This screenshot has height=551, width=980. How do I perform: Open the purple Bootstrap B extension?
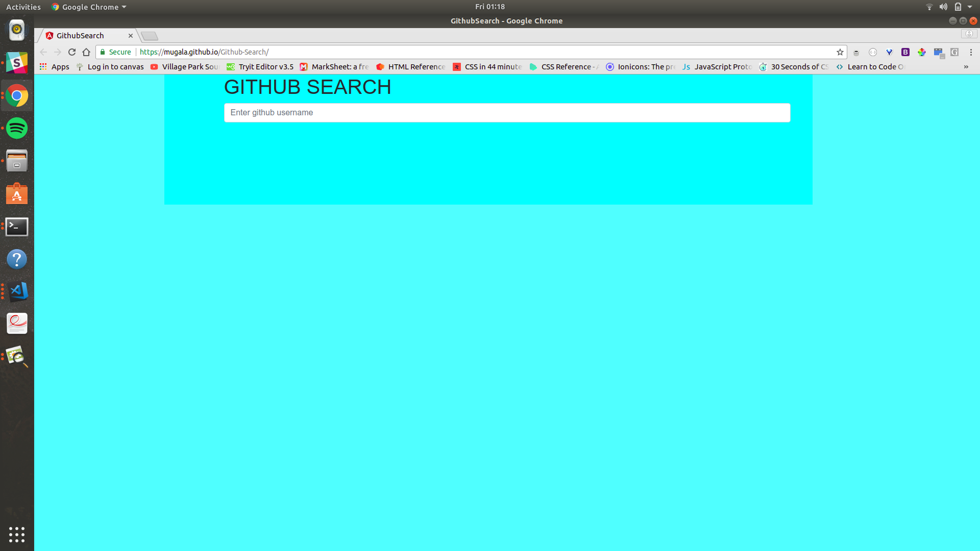905,52
